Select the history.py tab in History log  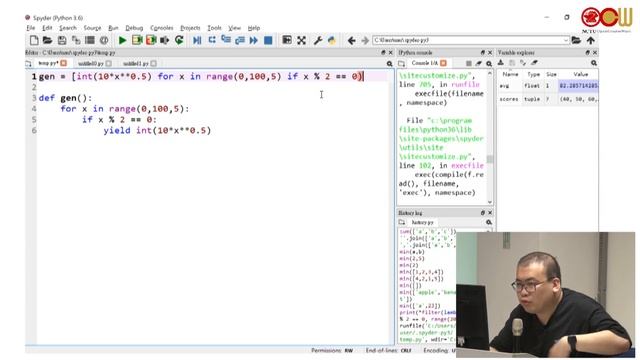coord(422,222)
